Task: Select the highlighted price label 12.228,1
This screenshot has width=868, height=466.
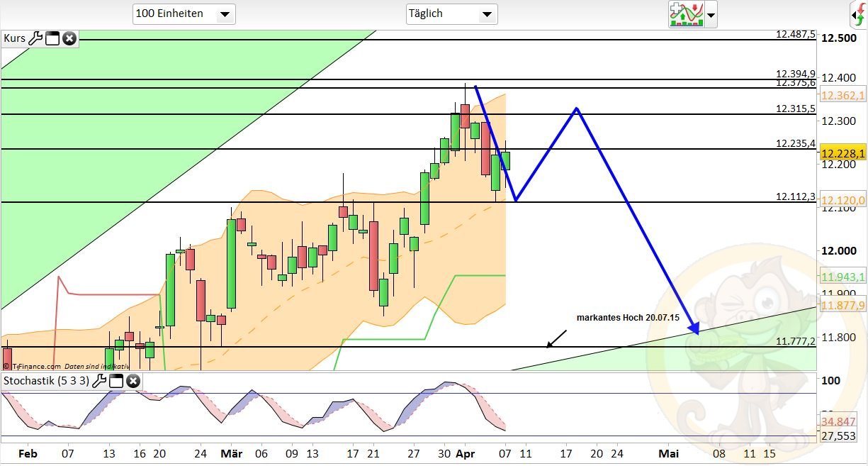Action: click(842, 152)
